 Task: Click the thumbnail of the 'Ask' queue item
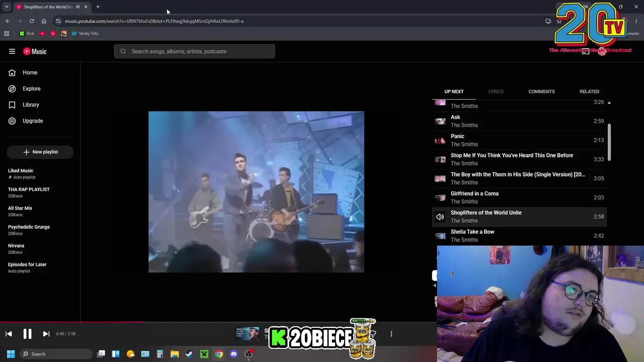[x=440, y=121]
